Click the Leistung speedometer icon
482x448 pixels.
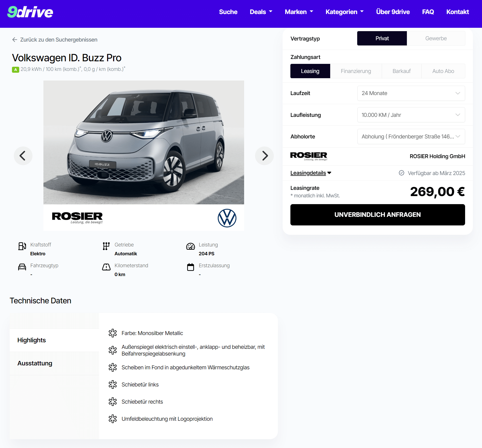pos(190,246)
